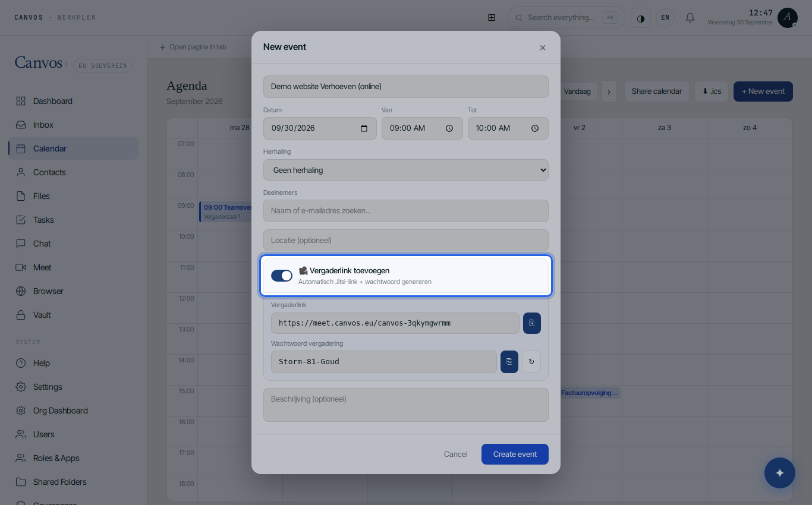Open Meet in the sidebar
This screenshot has width=812, height=505.
coord(73,267)
